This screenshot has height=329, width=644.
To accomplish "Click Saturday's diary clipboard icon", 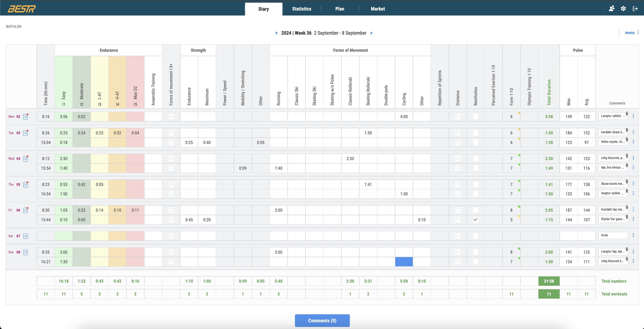I will click(25, 236).
